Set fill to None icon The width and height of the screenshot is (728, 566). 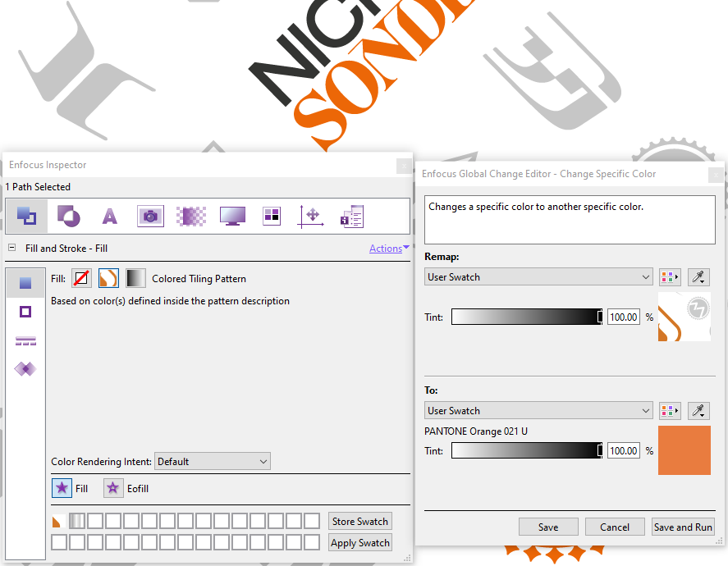click(x=81, y=278)
